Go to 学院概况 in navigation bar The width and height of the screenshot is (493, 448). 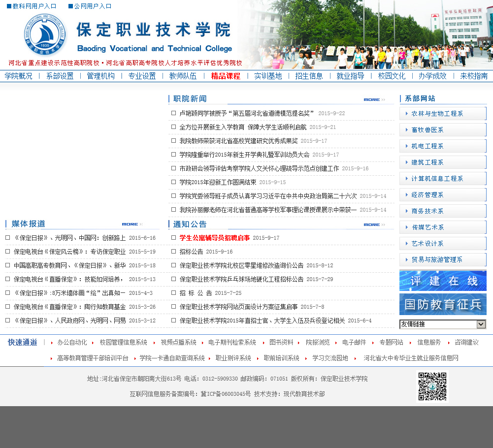(18, 76)
